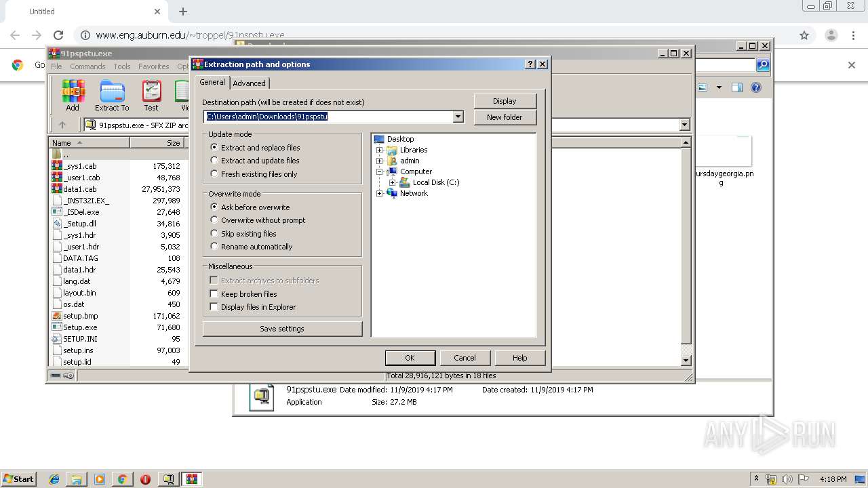Select Extract and replace files option

[214, 147]
